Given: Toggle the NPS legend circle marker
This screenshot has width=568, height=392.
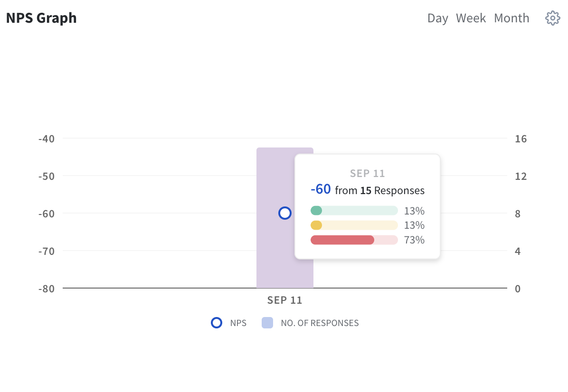Looking at the screenshot, I should 217,323.
